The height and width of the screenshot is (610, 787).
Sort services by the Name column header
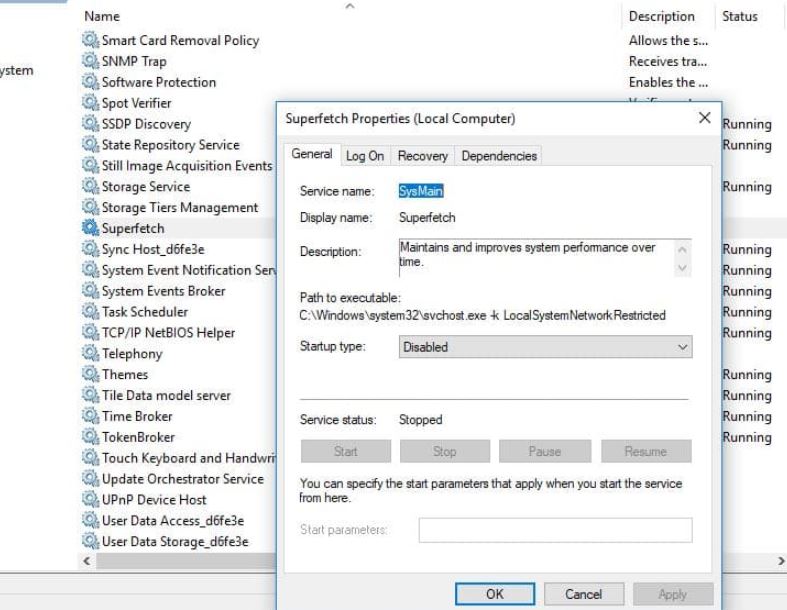[x=103, y=17]
